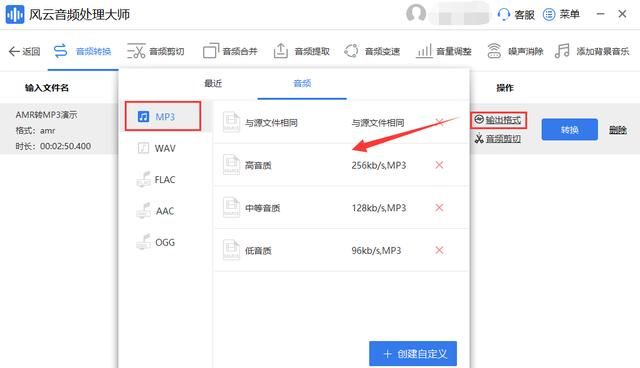
Task: Open the 音频剪切 link in operations column
Action: (503, 139)
